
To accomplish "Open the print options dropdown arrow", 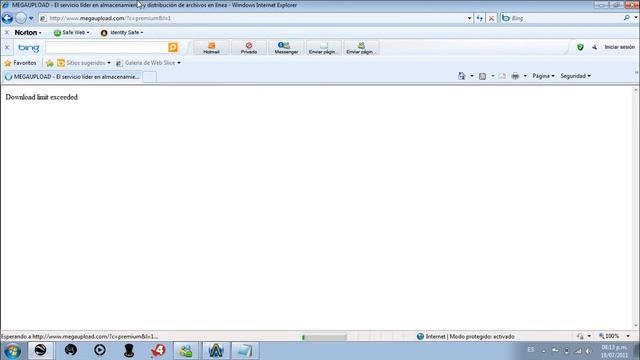I will 525,76.
